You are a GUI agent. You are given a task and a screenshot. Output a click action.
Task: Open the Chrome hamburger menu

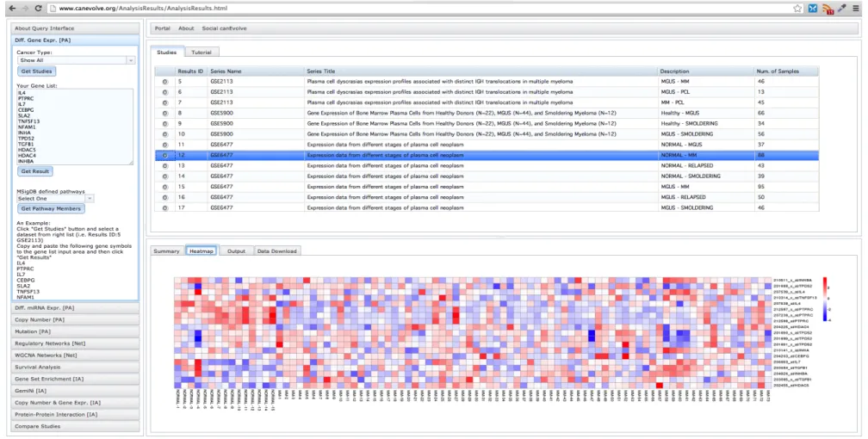(856, 9)
